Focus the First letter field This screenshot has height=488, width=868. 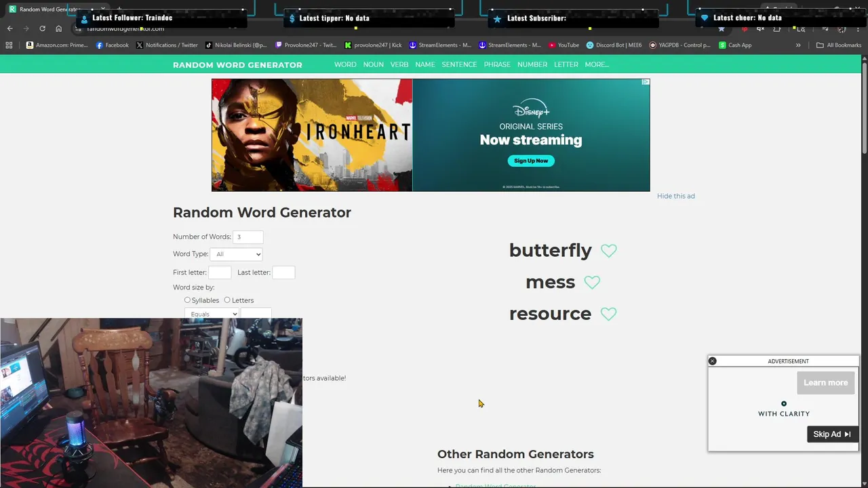(x=220, y=272)
